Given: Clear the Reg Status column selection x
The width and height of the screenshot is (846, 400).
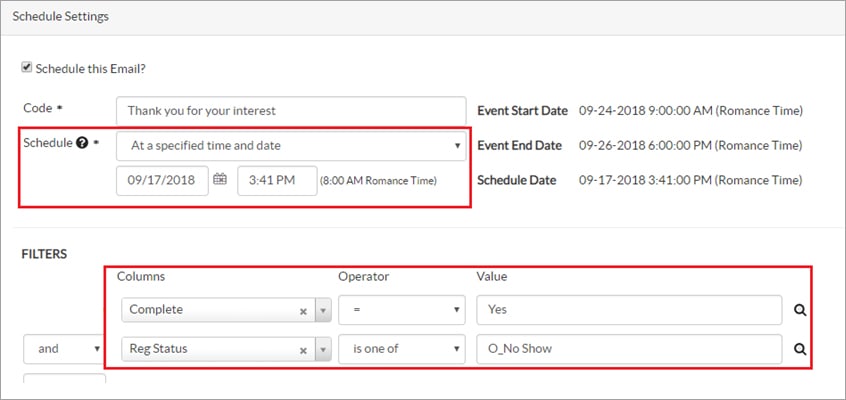Looking at the screenshot, I should [303, 350].
